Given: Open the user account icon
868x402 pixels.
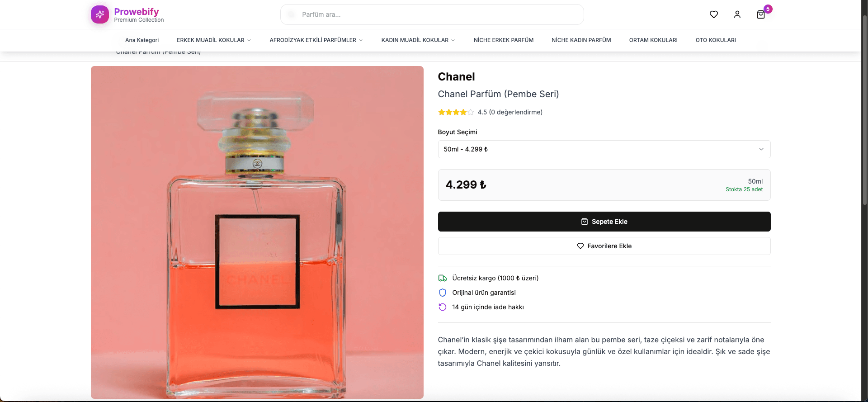Looking at the screenshot, I should [737, 14].
